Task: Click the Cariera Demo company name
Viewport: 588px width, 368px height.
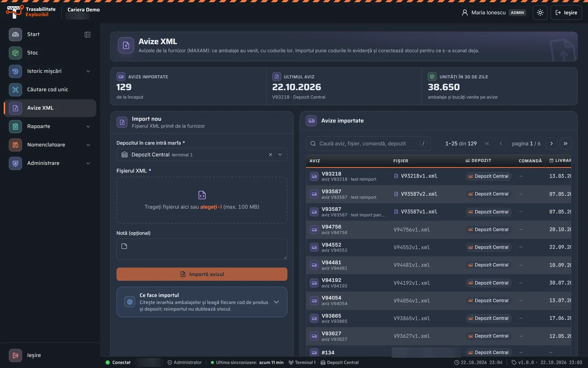Action: pos(83,10)
